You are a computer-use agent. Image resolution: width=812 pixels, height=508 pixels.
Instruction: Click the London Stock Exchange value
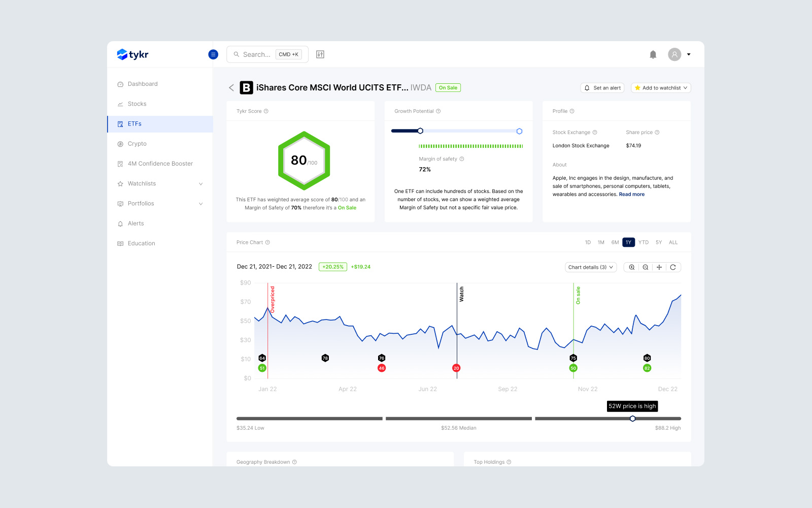tap(581, 146)
